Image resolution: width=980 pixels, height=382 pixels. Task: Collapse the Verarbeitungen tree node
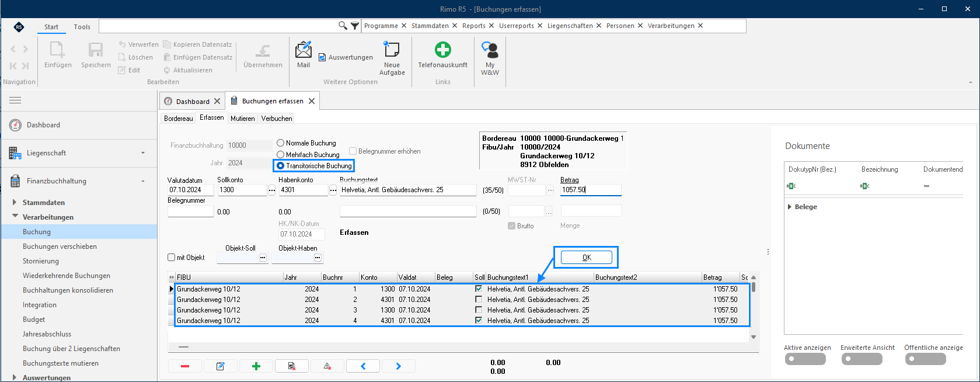[x=15, y=217]
